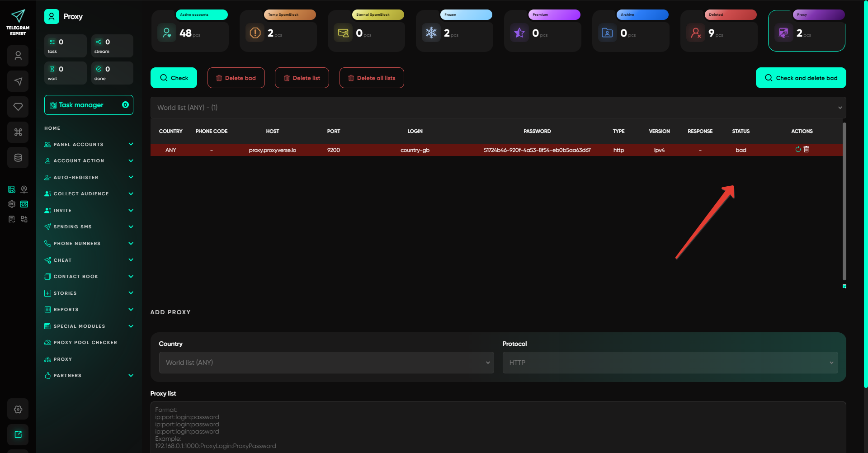The height and width of the screenshot is (453, 868).
Task: Click the small gear-with-lines icon in left rail
Action: (x=12, y=204)
